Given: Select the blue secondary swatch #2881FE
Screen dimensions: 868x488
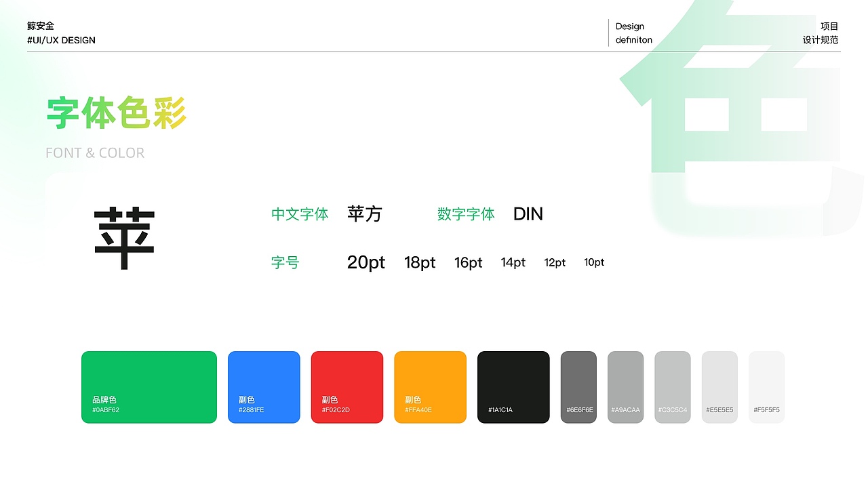Looking at the screenshot, I should coord(264,387).
